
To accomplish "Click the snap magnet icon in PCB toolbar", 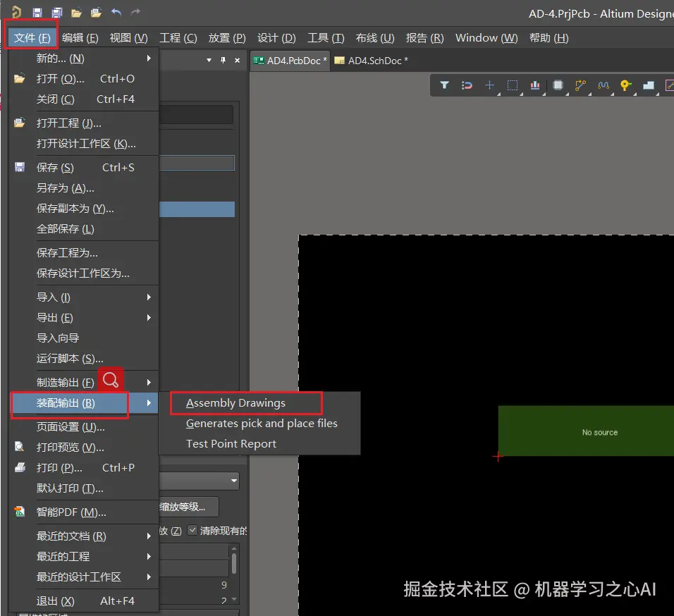I will (x=467, y=85).
